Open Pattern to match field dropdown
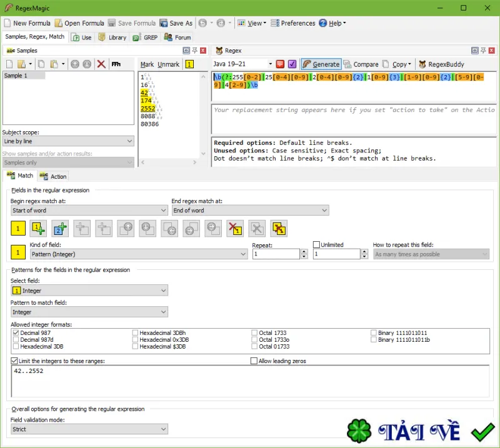The height and width of the screenshot is (448, 500). click(x=89, y=312)
